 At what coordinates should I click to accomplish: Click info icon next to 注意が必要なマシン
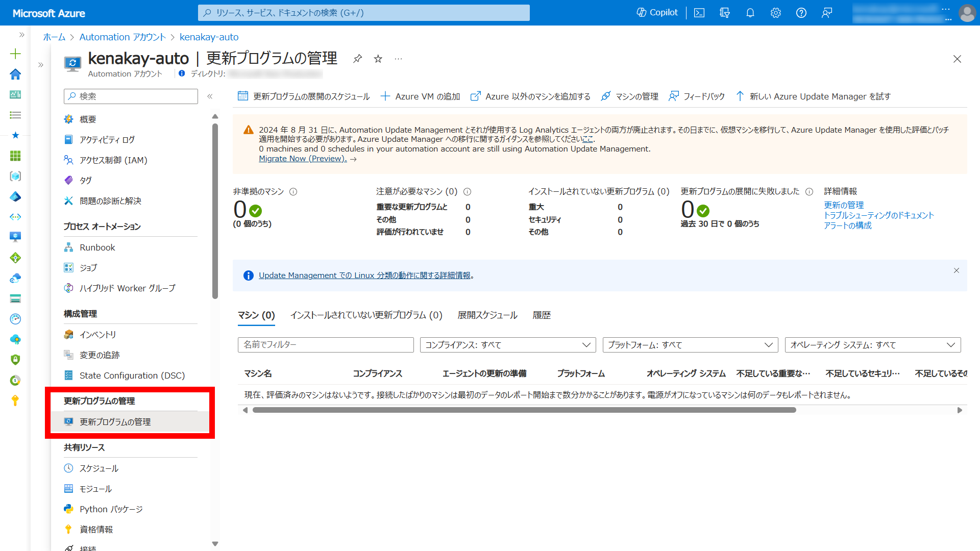tap(467, 192)
